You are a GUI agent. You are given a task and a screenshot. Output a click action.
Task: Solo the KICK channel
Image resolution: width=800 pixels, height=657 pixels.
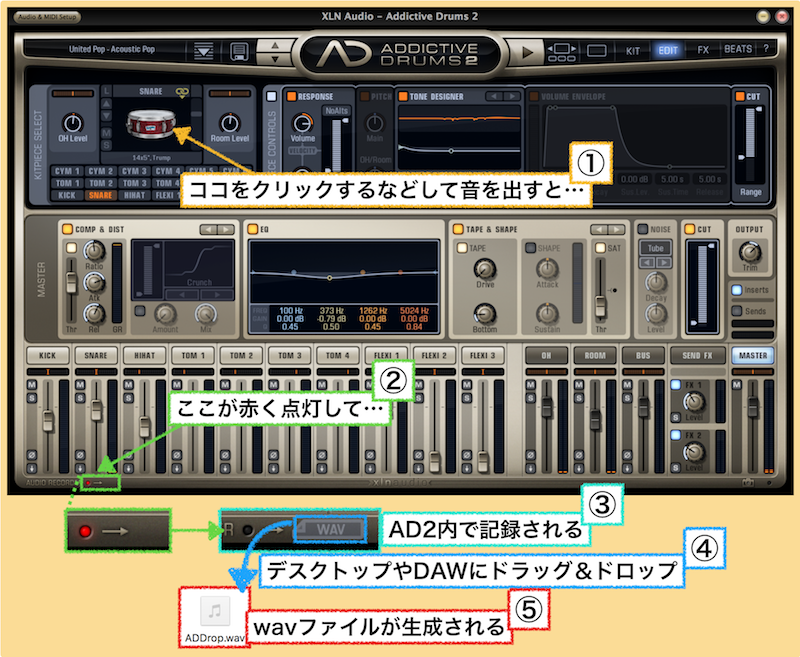tap(32, 398)
